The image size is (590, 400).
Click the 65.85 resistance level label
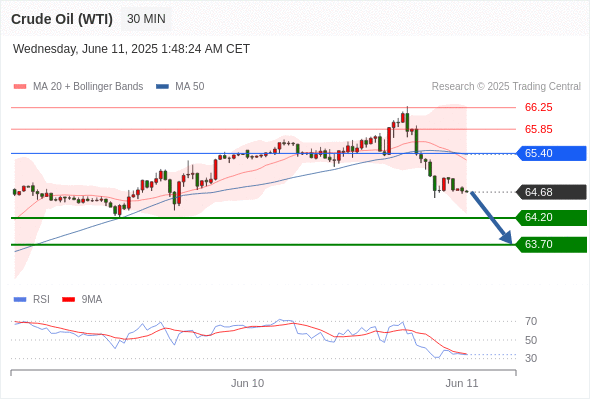click(538, 129)
